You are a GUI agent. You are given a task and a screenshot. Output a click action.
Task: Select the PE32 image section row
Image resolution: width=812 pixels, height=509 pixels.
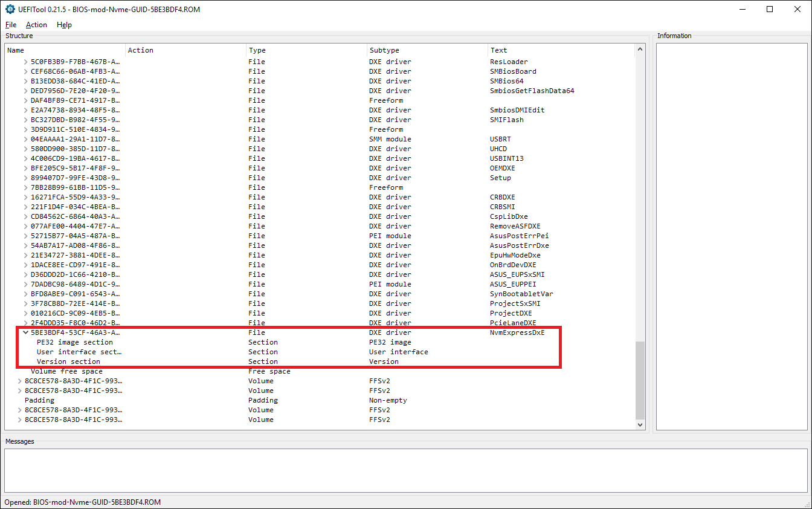coord(320,342)
